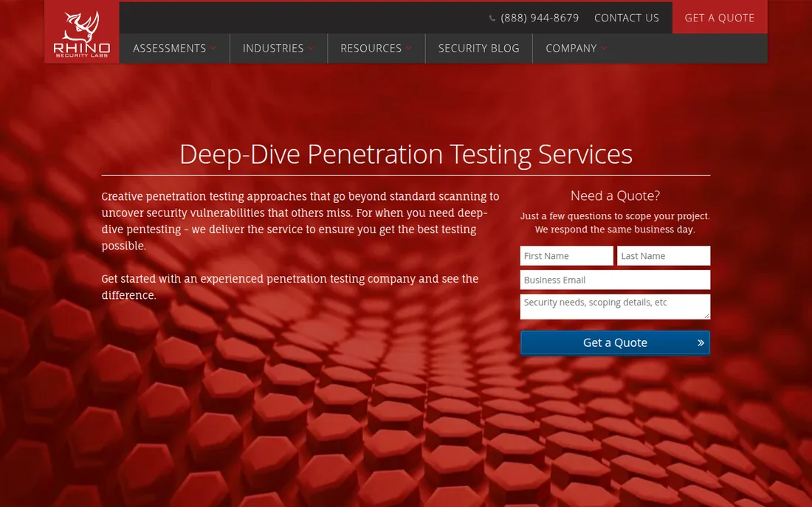The height and width of the screenshot is (507, 812).
Task: Call the (888) 944-8679 phone number link
Action: click(540, 18)
